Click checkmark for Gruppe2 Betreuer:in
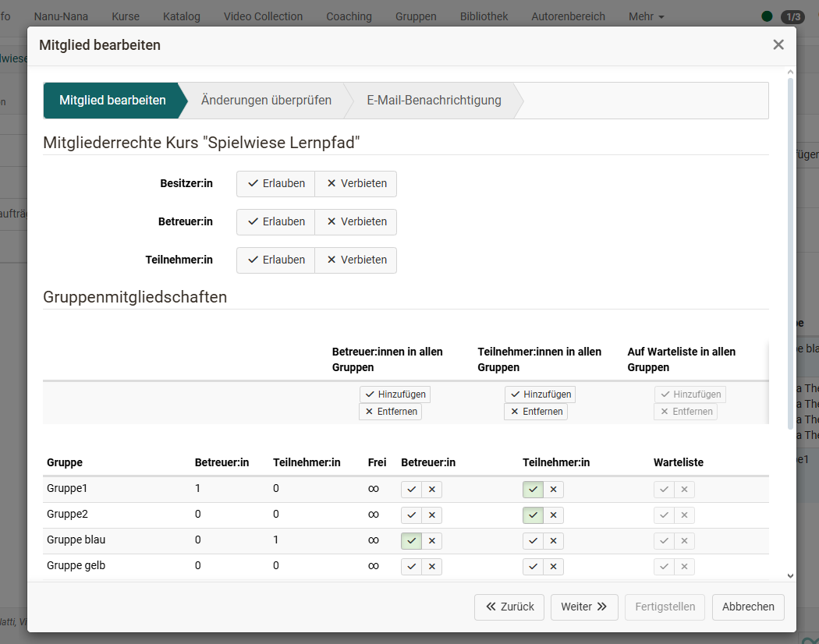The width and height of the screenshot is (819, 644). (411, 515)
